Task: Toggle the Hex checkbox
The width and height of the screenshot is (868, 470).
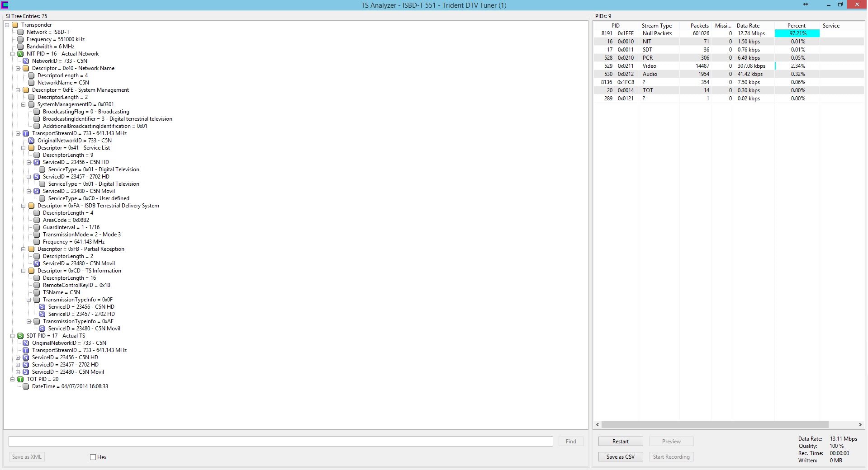Action: pos(93,457)
